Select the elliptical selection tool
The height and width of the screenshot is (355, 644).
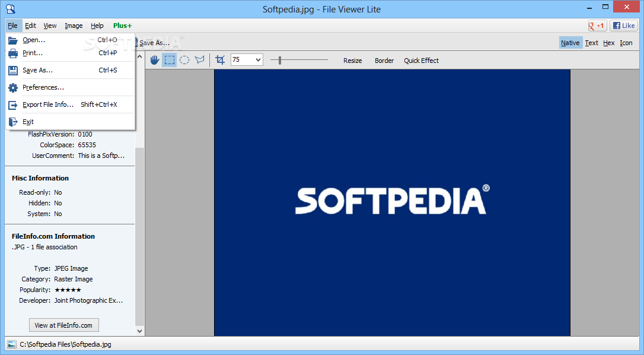click(184, 60)
